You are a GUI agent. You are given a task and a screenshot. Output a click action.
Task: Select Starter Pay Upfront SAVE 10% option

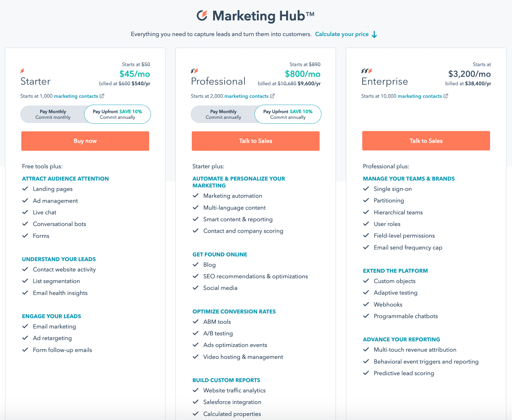tap(118, 114)
